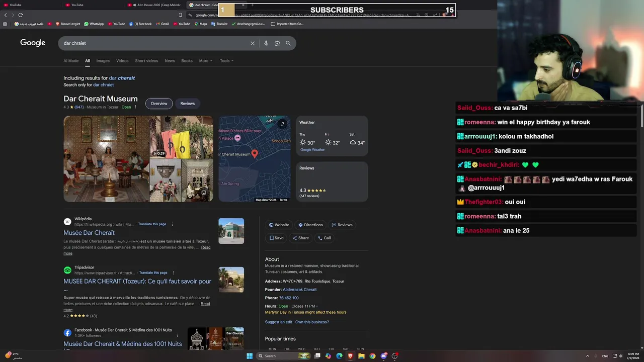644x362 pixels.
Task: Show hidden system tray icons
Action: coord(588,356)
